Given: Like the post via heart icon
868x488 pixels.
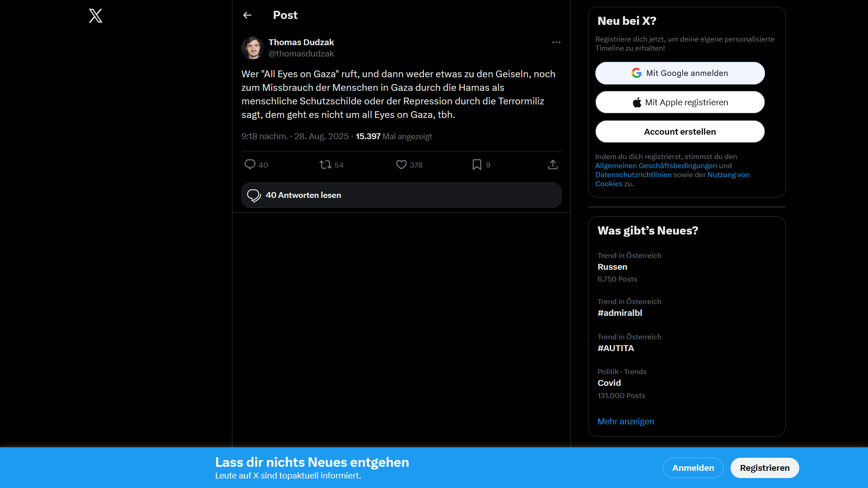Looking at the screenshot, I should point(401,164).
